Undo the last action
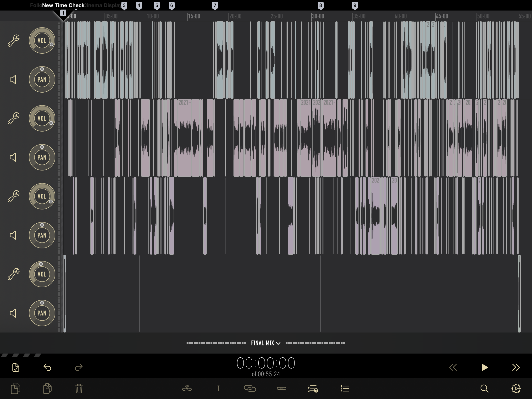The width and height of the screenshot is (532, 399). click(x=47, y=367)
